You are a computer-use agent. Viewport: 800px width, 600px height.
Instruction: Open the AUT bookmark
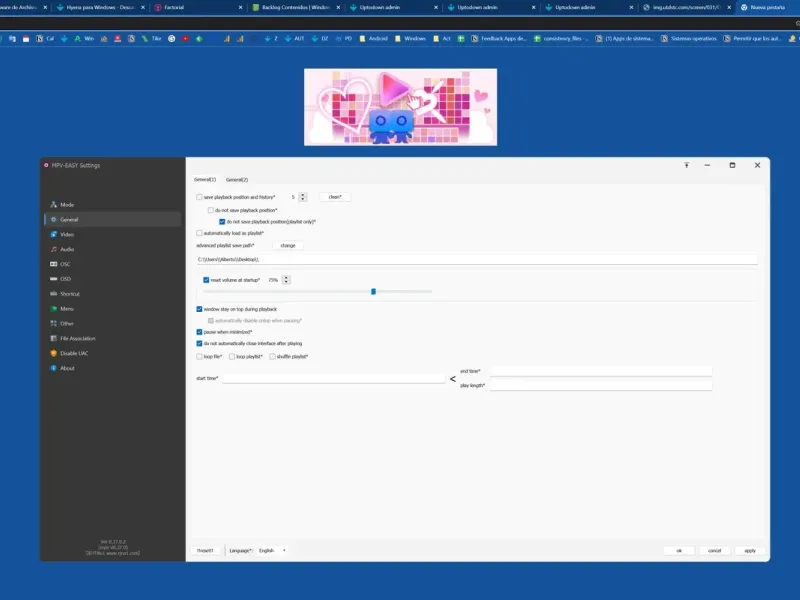point(294,38)
